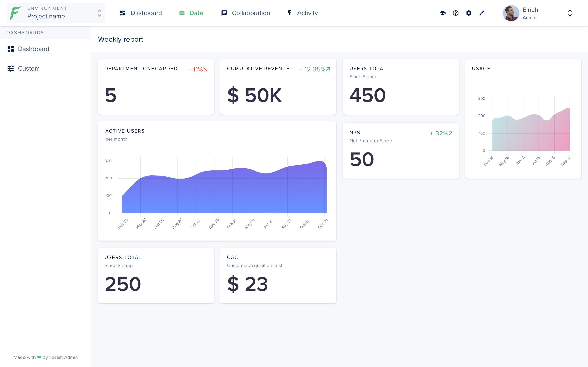Click the Weekly report title

(120, 39)
